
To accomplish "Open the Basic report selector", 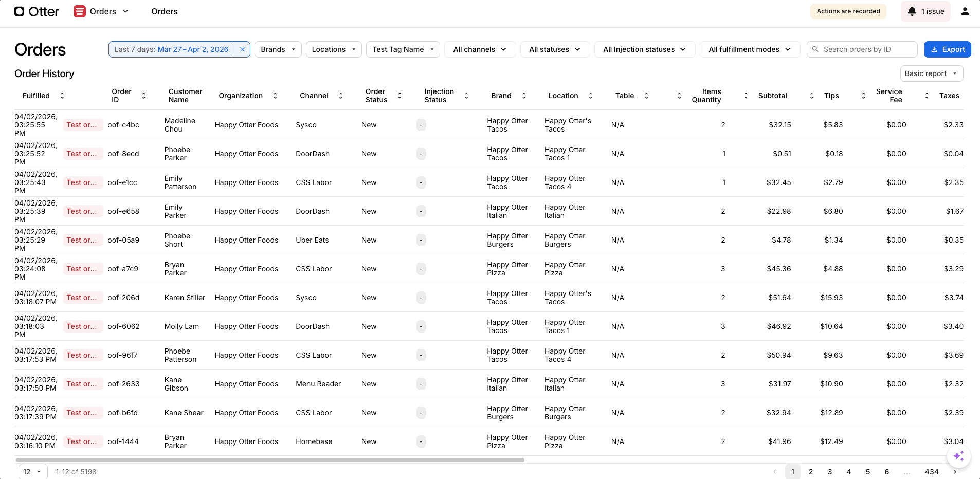I will pos(931,73).
